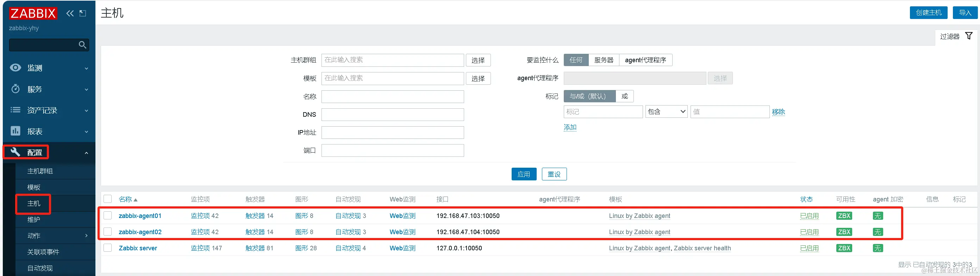
Task: Click the 导入 button
Action: point(965,13)
